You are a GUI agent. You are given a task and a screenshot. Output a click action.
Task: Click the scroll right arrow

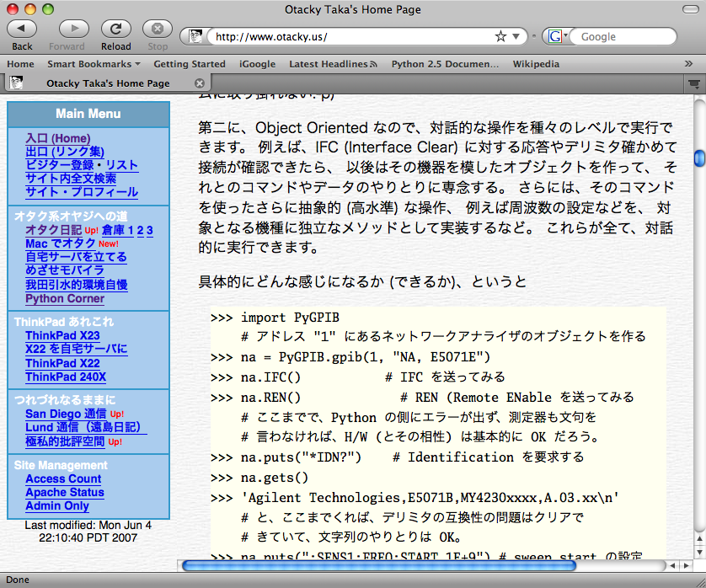(x=686, y=565)
